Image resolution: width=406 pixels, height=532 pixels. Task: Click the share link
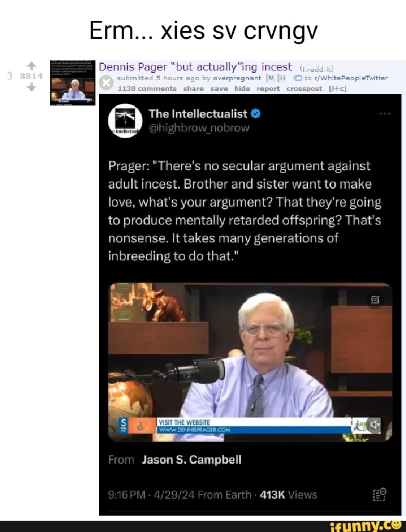(x=194, y=89)
